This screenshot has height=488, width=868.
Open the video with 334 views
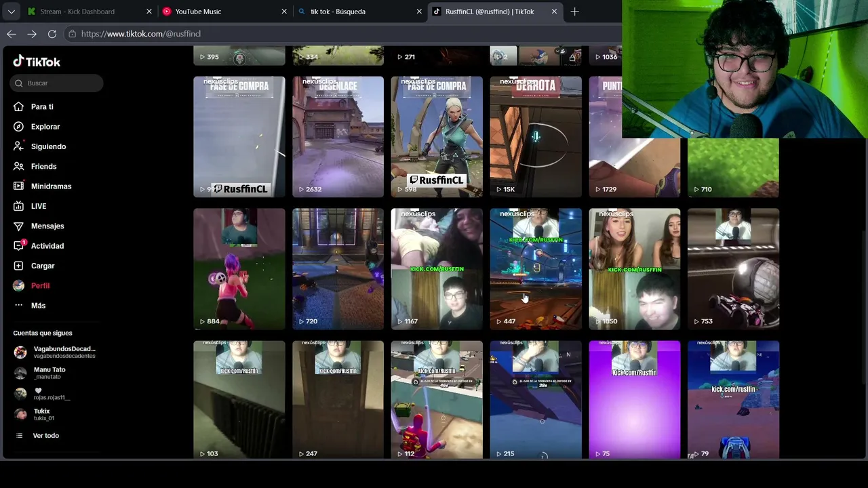(x=338, y=56)
